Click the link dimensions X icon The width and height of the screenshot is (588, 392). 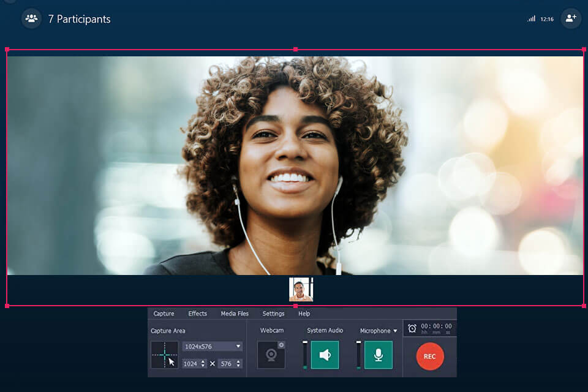coord(213,363)
